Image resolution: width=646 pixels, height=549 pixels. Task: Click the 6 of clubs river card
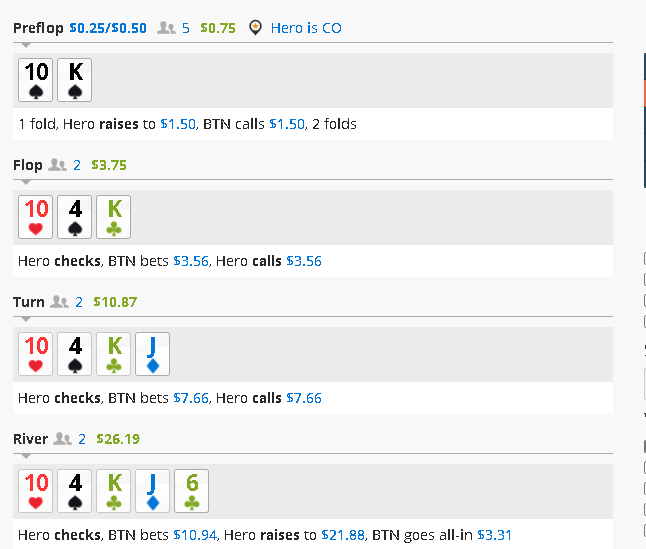coord(191,490)
